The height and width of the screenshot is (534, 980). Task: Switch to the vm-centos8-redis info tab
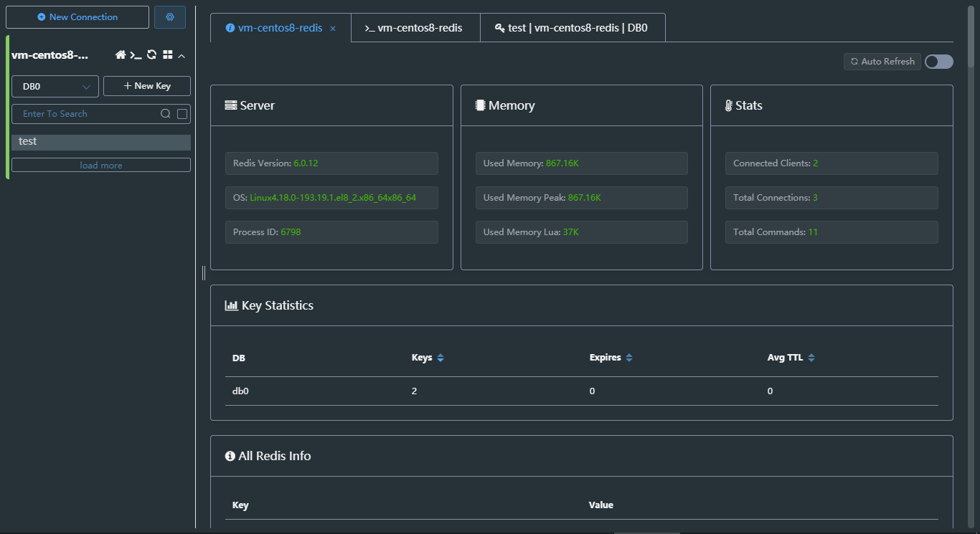coord(281,28)
